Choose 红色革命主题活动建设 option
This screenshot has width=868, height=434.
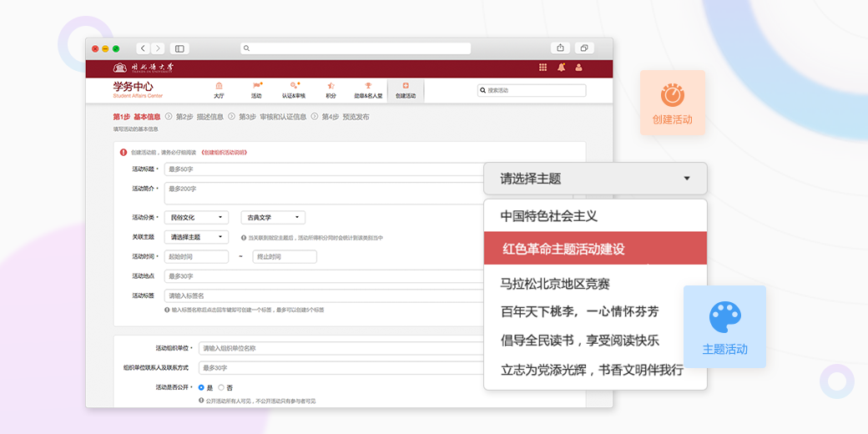595,249
